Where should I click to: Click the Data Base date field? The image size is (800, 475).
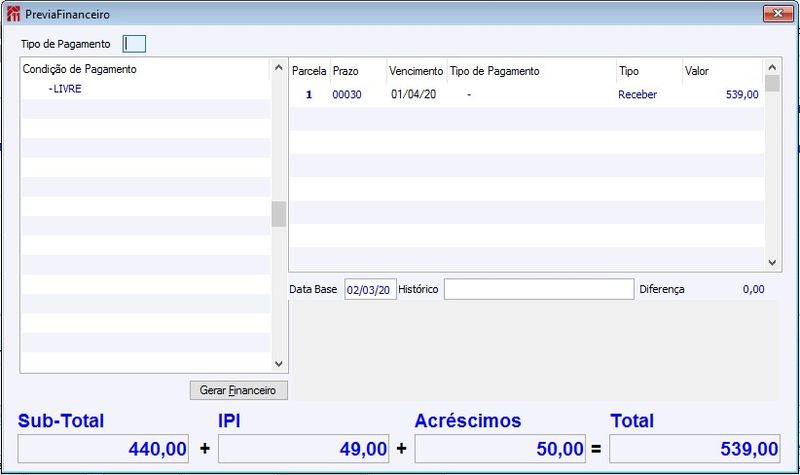click(370, 289)
